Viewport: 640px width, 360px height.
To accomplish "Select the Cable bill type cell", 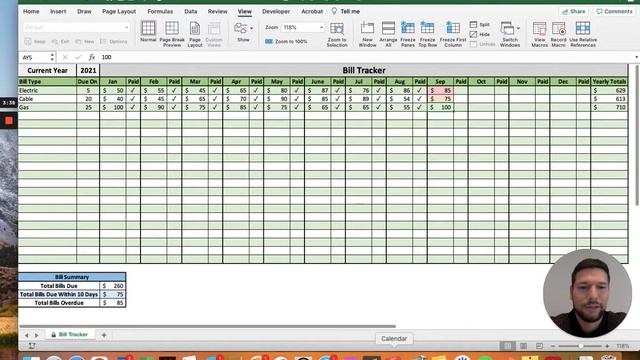I will pyautogui.click(x=47, y=99).
